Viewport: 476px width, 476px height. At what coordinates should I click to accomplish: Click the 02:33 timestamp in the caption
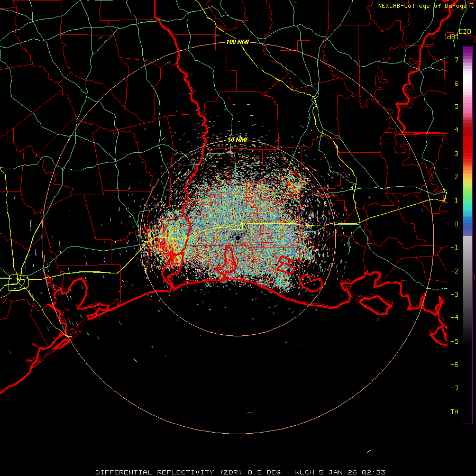(375, 472)
